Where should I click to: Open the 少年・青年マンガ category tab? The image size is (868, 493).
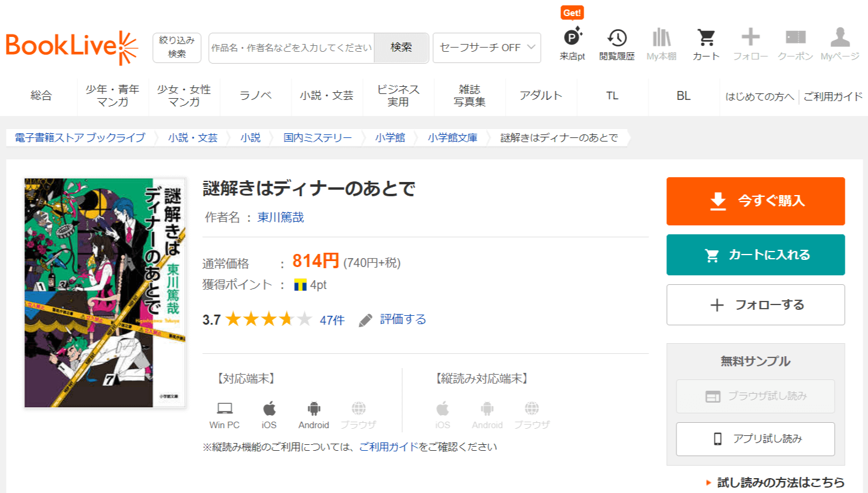point(112,96)
